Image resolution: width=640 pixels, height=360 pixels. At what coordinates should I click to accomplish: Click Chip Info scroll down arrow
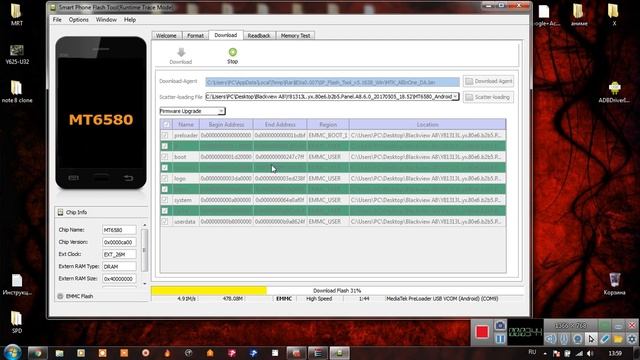coord(144,284)
